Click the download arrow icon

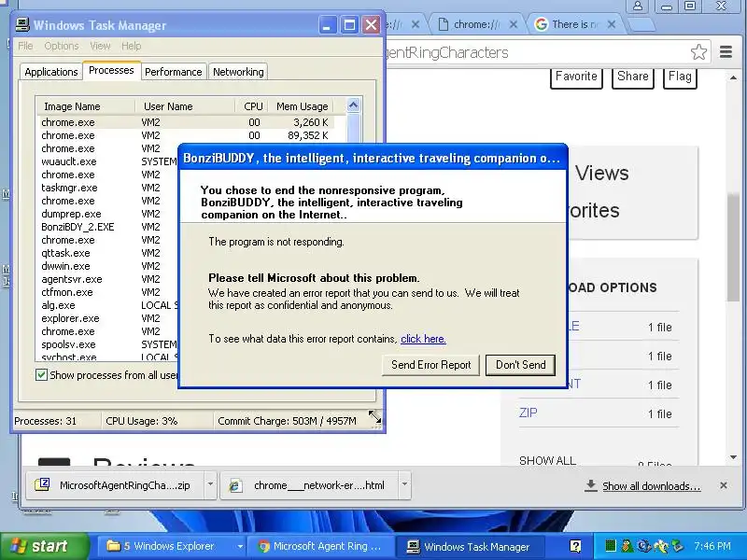point(591,485)
